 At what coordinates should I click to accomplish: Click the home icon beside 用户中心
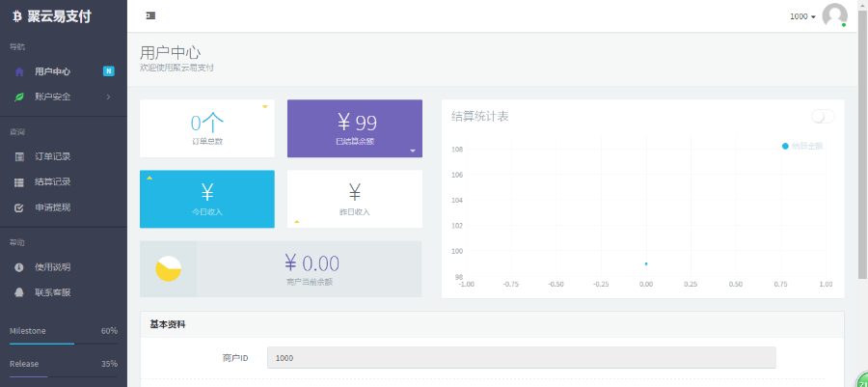click(x=19, y=72)
